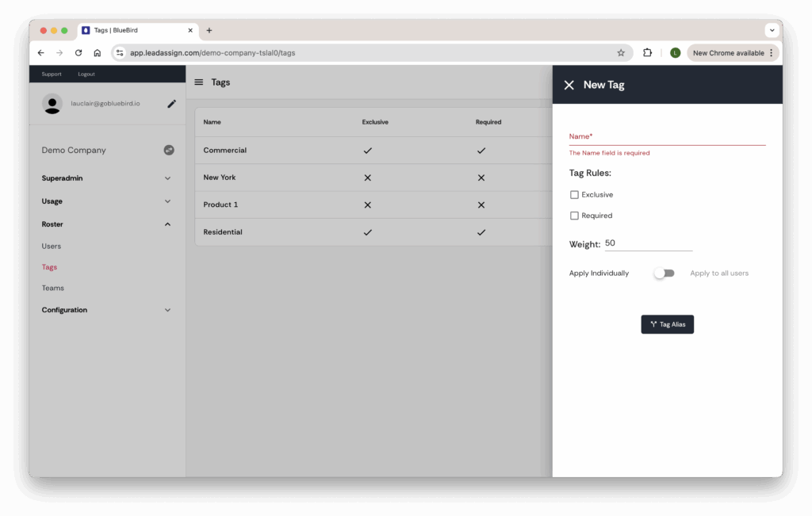
Task: Click the user avatar icon in sidebar
Action: (52, 104)
